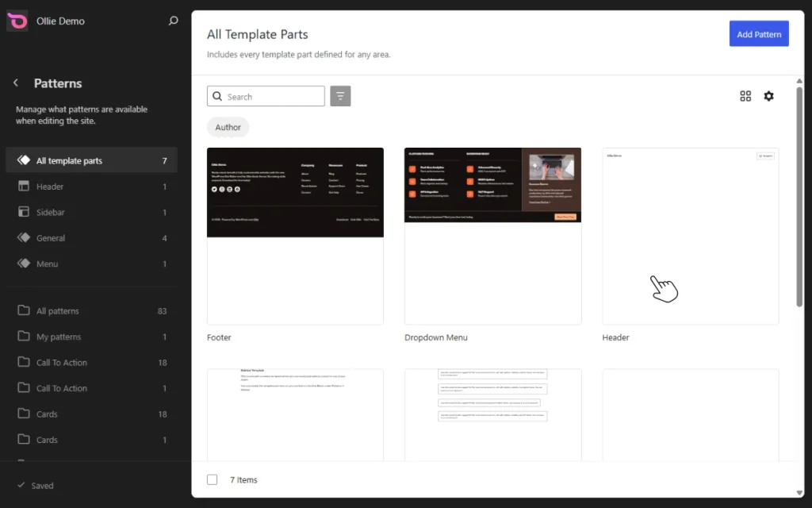
Task: Select the Menu template part category
Action: click(91, 264)
